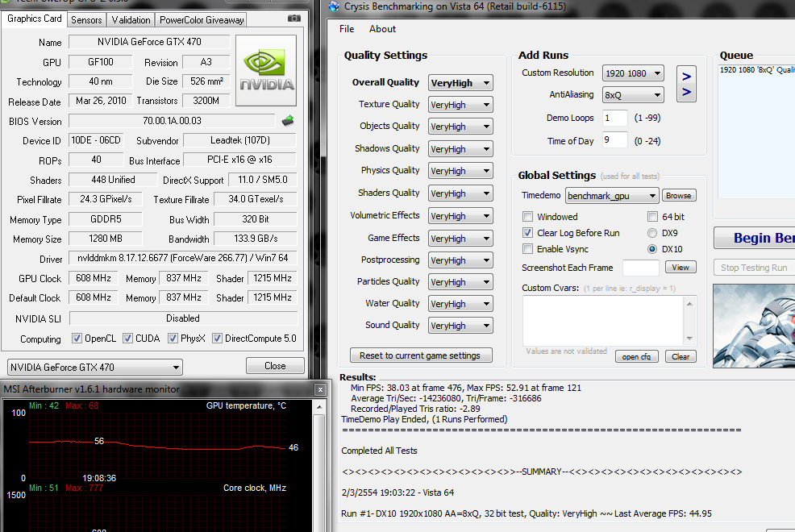The height and width of the screenshot is (532, 795).
Task: Click the Afterburner scrollbar up arrow
Action: point(319,407)
